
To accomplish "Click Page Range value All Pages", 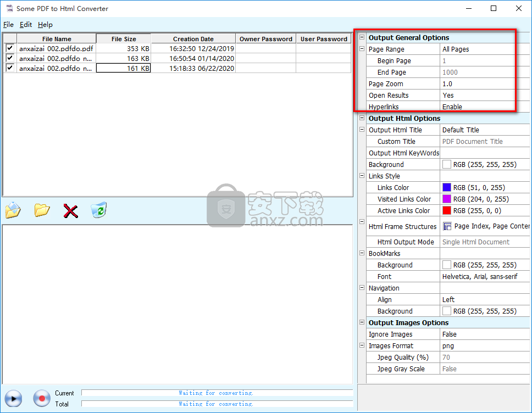I will tap(456, 49).
